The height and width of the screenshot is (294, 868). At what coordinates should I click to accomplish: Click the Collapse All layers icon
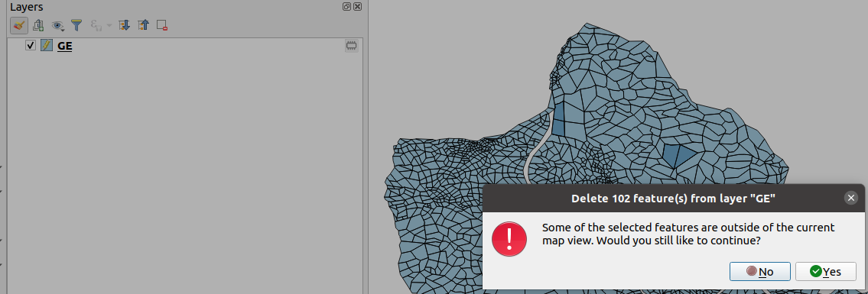click(x=143, y=25)
